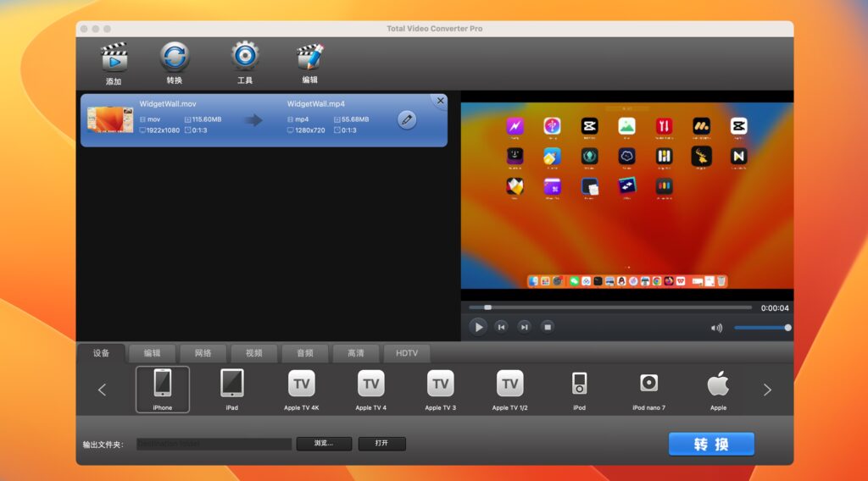Click the 转换 (Convert) toolbar icon
Image resolution: width=868 pixels, height=481 pixels.
coord(175,57)
